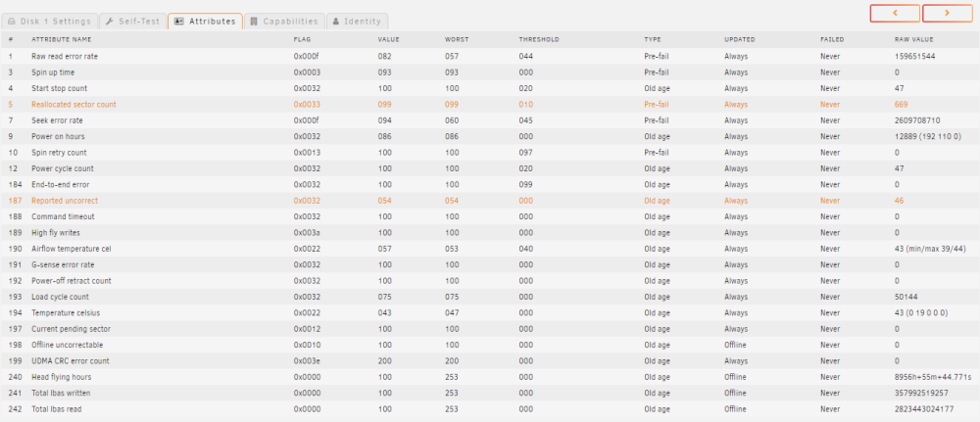Click raw value 8956h+55m+44.771s

coord(933,377)
